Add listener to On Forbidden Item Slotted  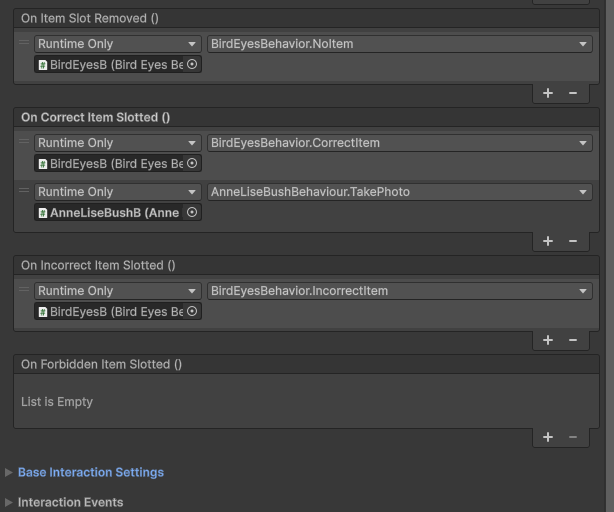pos(548,436)
